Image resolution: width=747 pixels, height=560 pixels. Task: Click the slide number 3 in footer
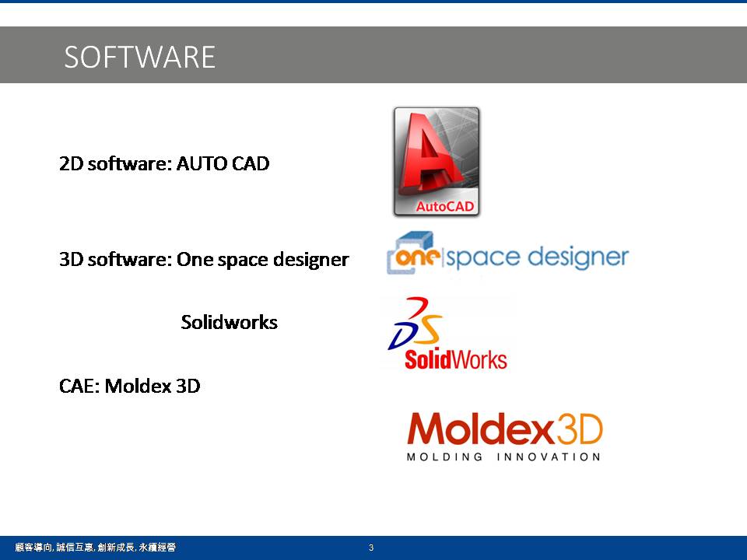(x=371, y=548)
